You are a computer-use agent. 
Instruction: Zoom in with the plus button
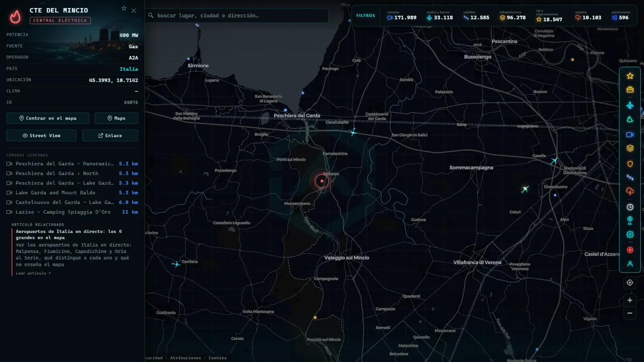pos(630,300)
